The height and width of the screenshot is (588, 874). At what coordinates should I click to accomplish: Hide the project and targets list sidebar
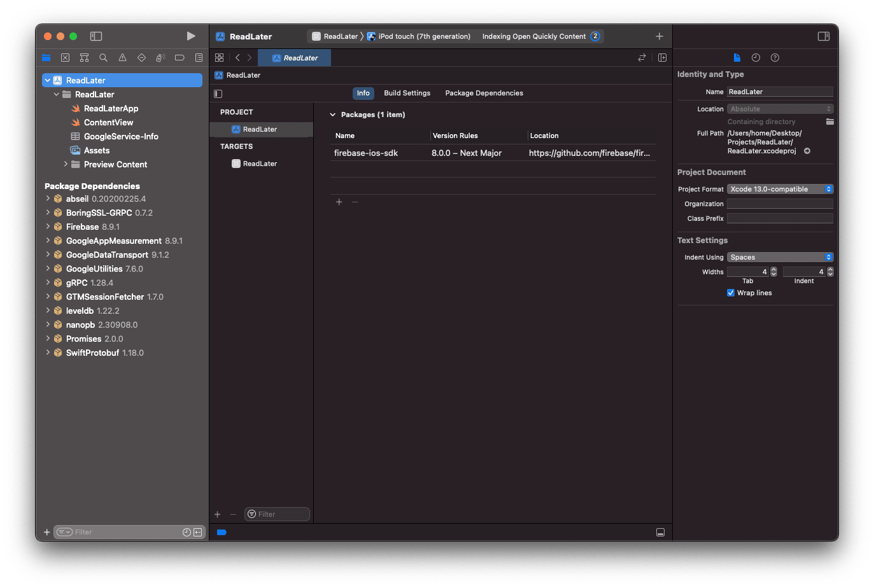tap(218, 94)
